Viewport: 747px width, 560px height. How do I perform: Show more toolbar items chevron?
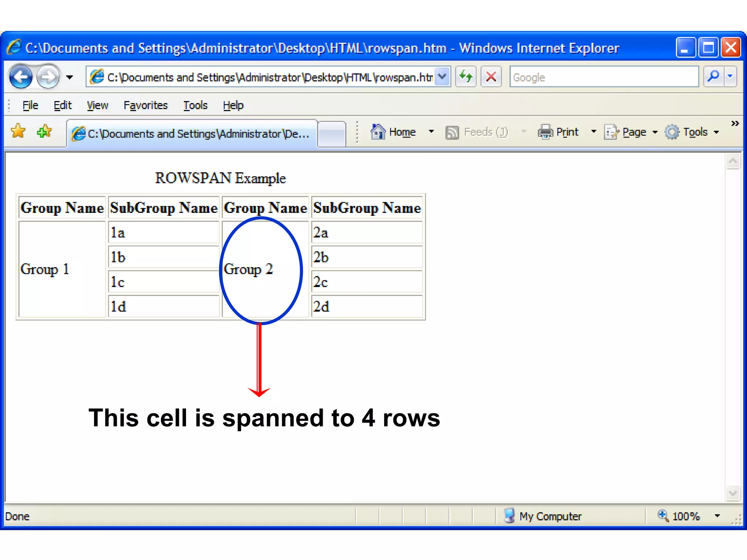click(x=735, y=124)
